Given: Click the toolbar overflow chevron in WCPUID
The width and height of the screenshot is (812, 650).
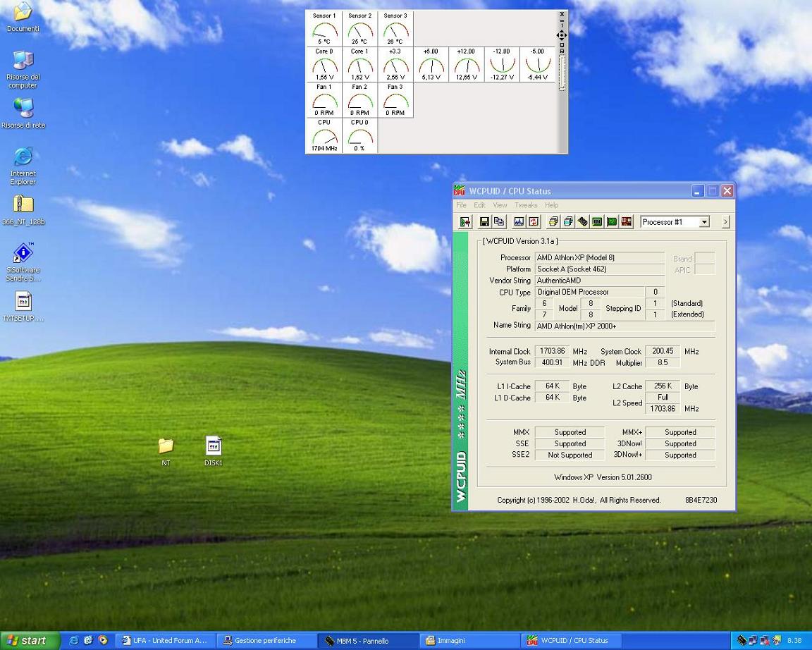Looking at the screenshot, I should tap(725, 222).
